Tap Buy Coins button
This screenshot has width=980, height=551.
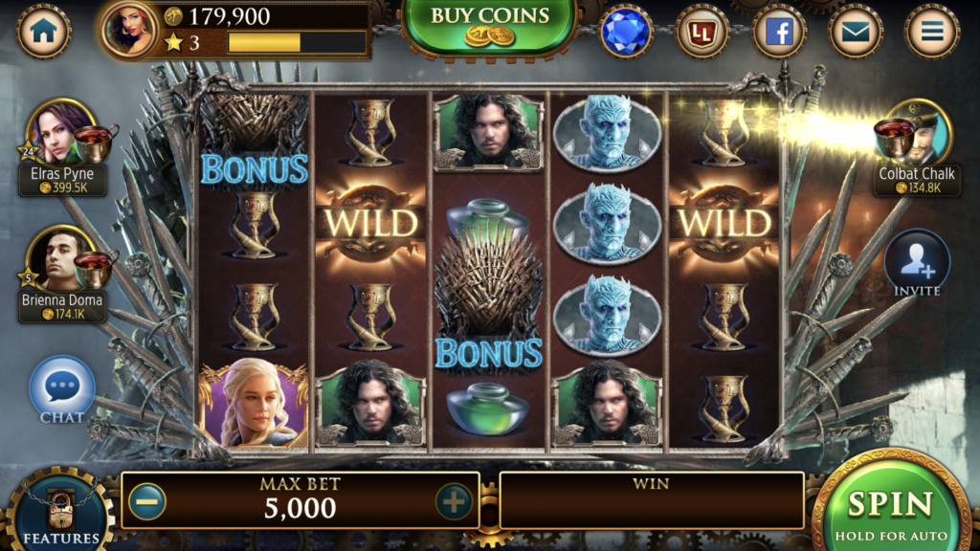[x=489, y=26]
